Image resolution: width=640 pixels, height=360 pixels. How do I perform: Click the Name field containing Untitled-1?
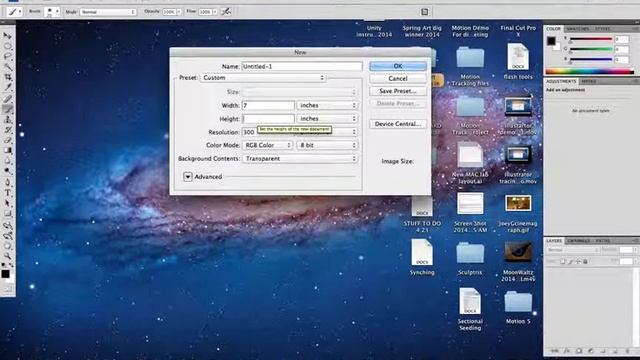click(x=302, y=66)
